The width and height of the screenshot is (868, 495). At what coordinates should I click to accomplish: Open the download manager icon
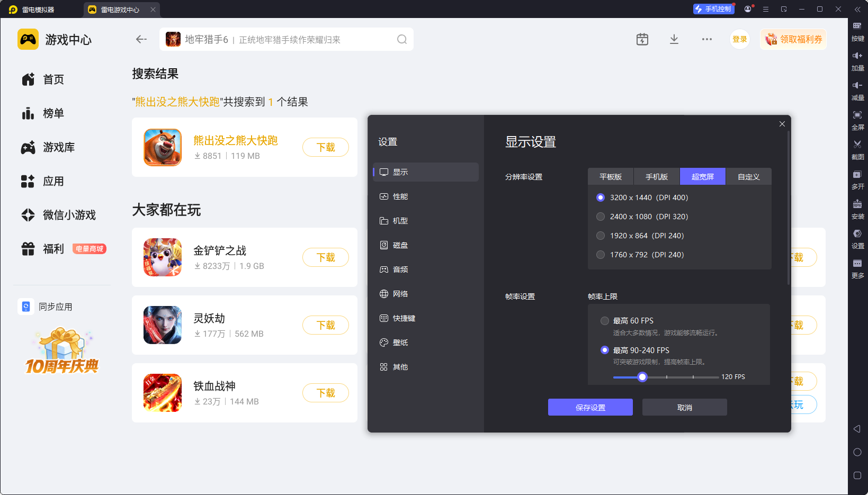(674, 39)
